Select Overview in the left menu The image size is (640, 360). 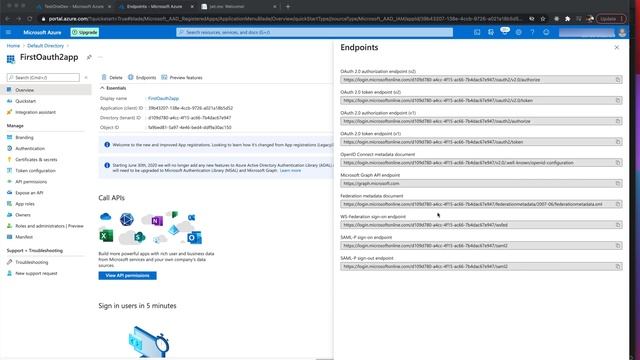pyautogui.click(x=46, y=90)
